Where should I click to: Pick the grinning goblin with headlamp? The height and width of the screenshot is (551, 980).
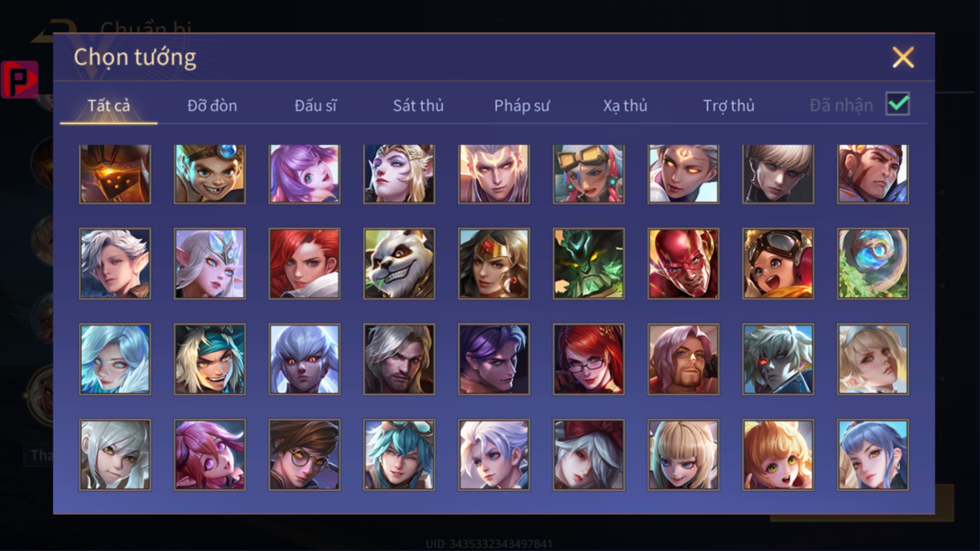[x=209, y=174]
